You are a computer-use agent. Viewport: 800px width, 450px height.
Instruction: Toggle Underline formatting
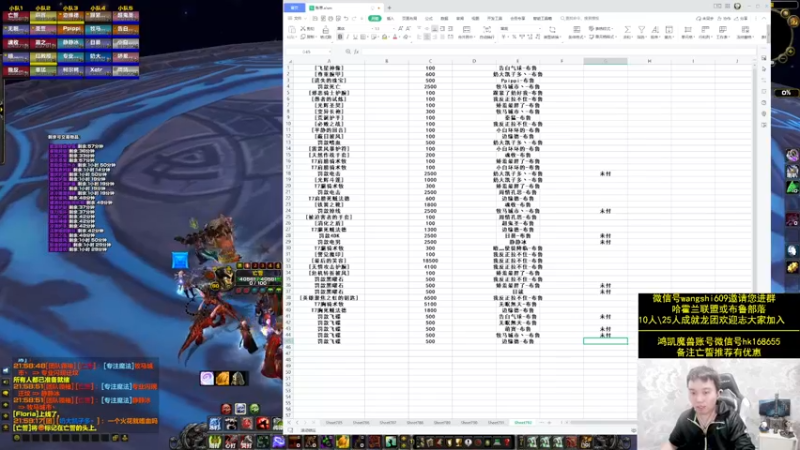(x=355, y=37)
